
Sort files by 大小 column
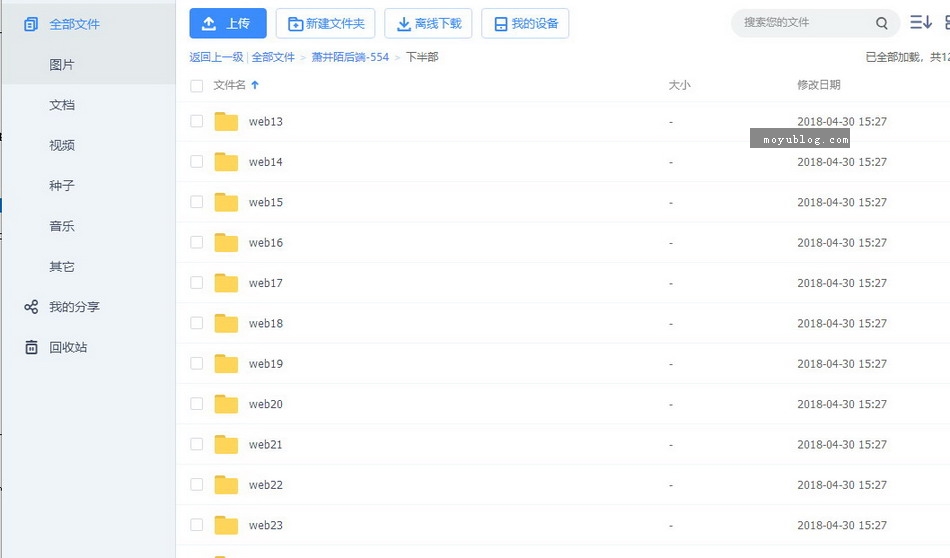click(x=679, y=86)
